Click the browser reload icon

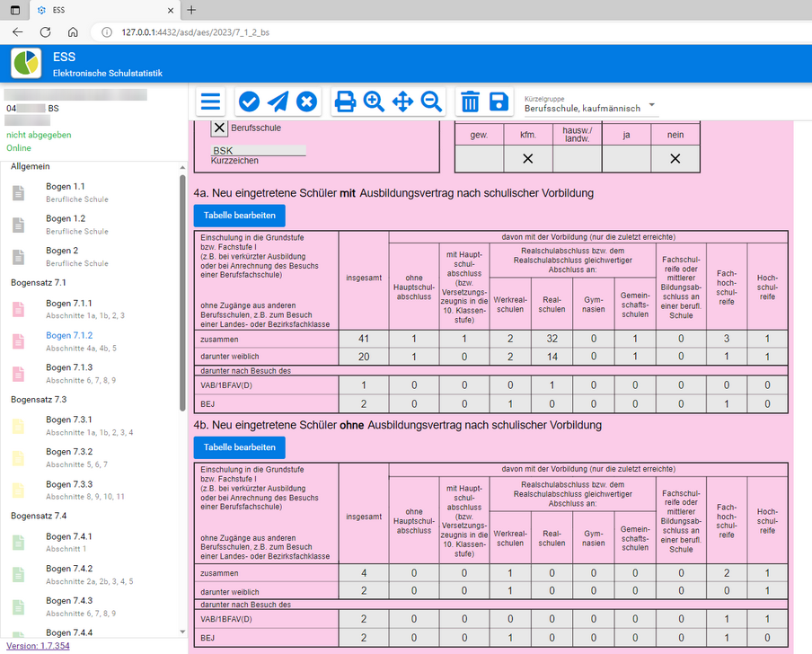coord(46,32)
